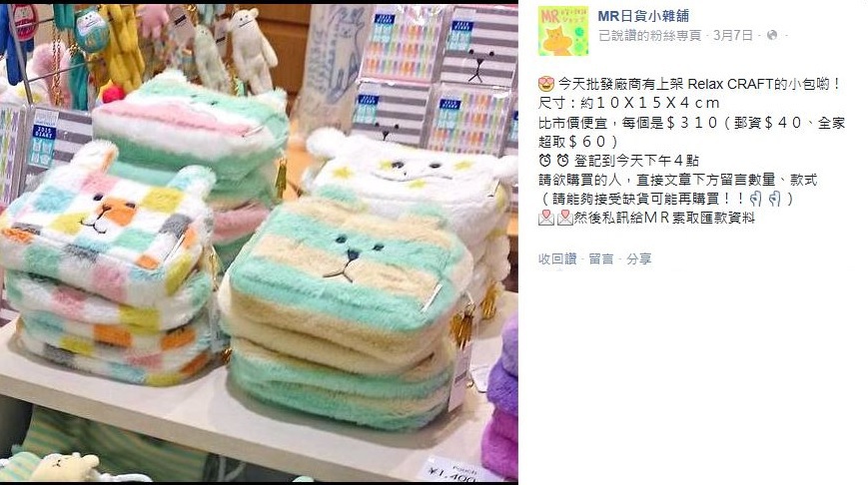Click the second love letter envelope emoji
The image size is (868, 485).
coord(564,218)
